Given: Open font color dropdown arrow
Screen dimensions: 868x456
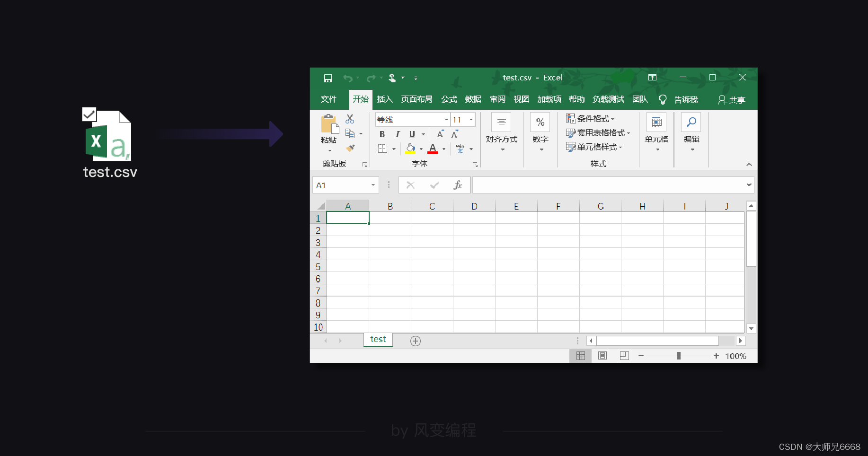Looking at the screenshot, I should point(444,149).
